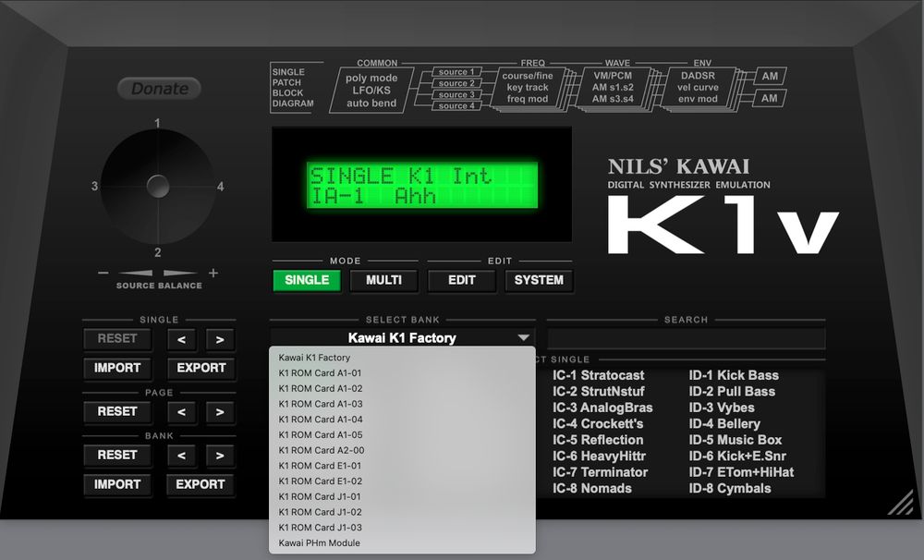The height and width of the screenshot is (560, 924).
Task: Select patch IC-1 Stratocast
Action: [x=598, y=375]
